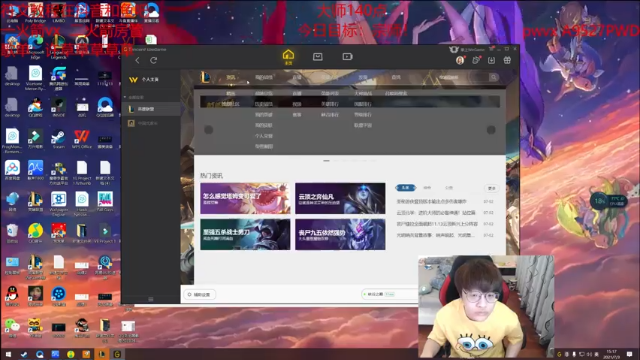Open the Recycle Bin desktop icon
Screen dimensions: 640x360
point(12,233)
